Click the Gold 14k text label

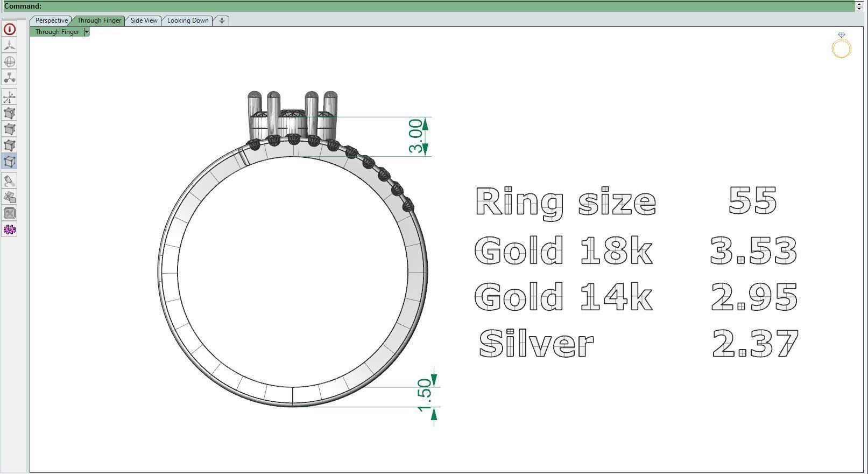point(563,297)
